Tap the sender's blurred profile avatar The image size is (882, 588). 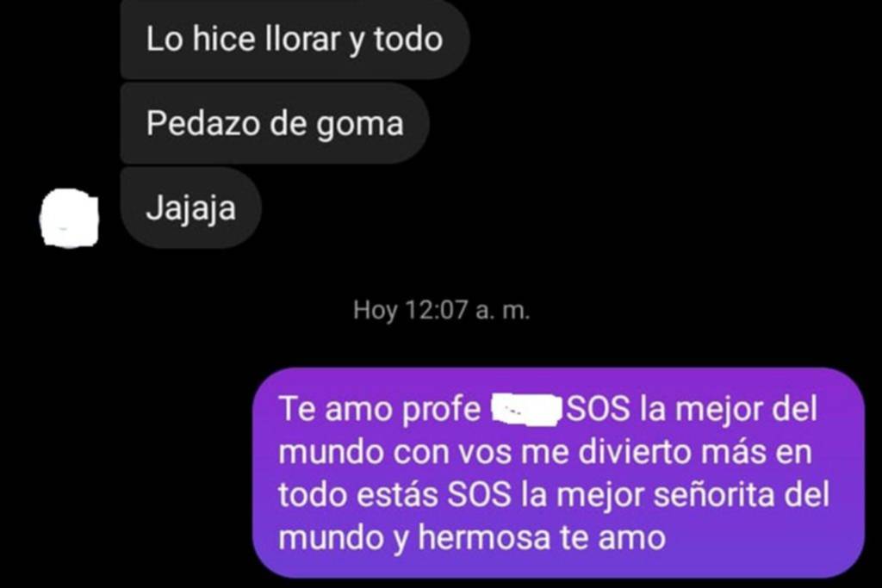point(70,218)
